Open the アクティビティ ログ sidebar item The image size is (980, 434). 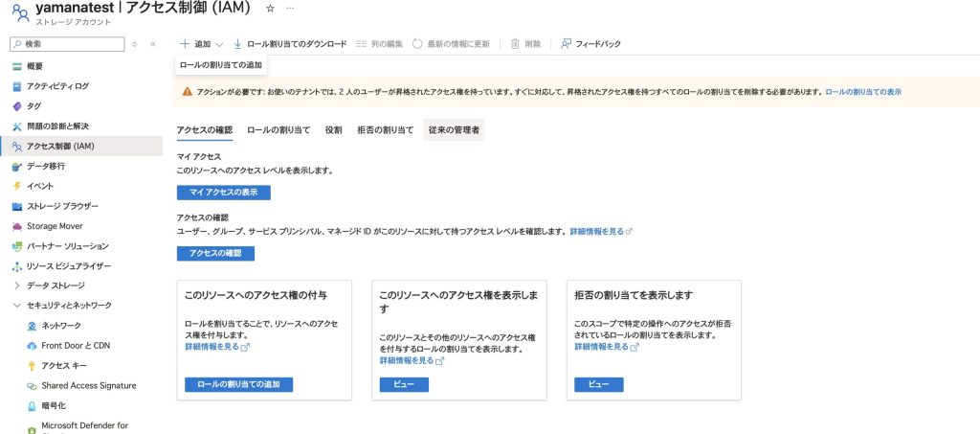57,86
